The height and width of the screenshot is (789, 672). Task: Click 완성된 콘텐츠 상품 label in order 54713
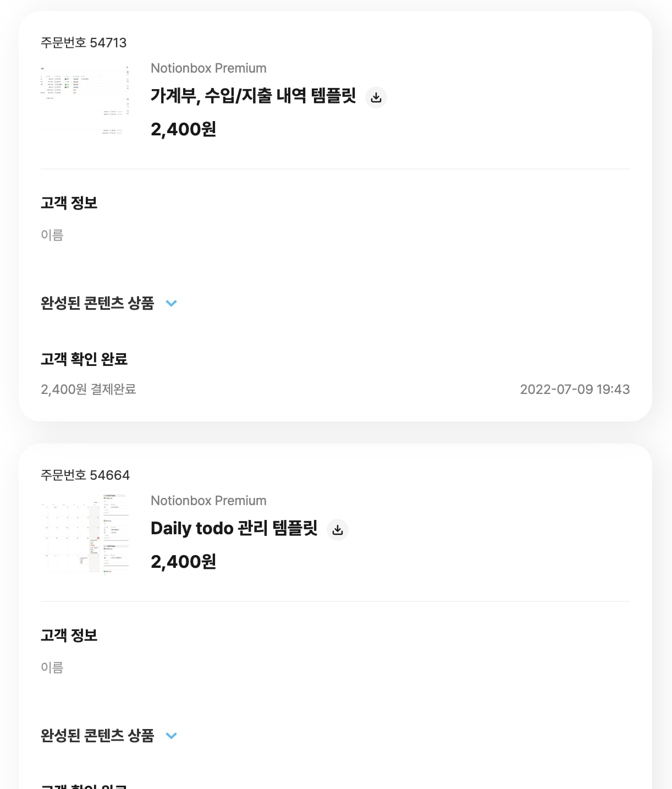(97, 303)
